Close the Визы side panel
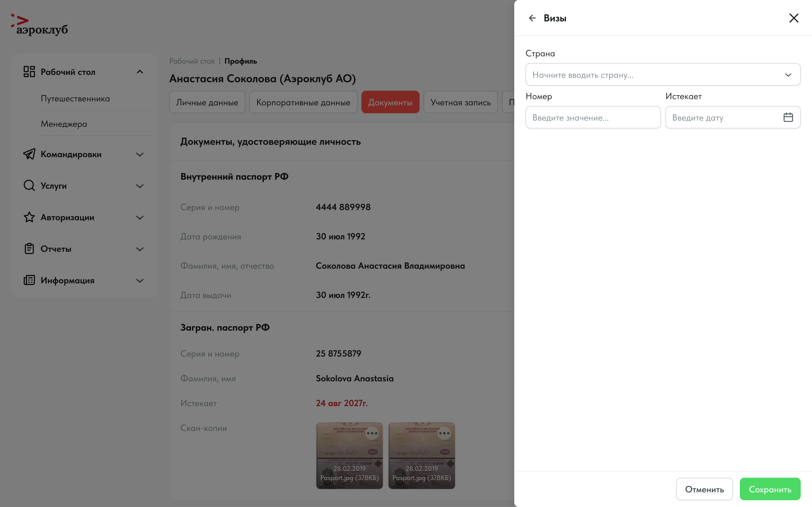Viewport: 812px width, 507px height. 794,18
